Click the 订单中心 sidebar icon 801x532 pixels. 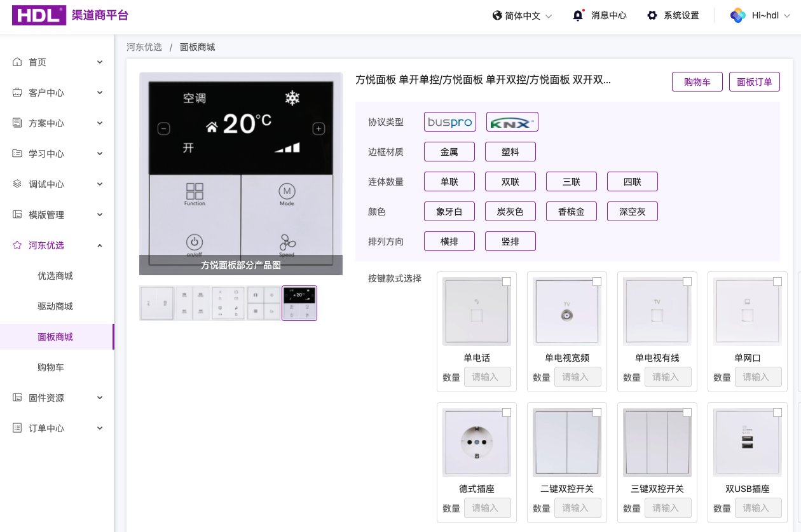17,428
